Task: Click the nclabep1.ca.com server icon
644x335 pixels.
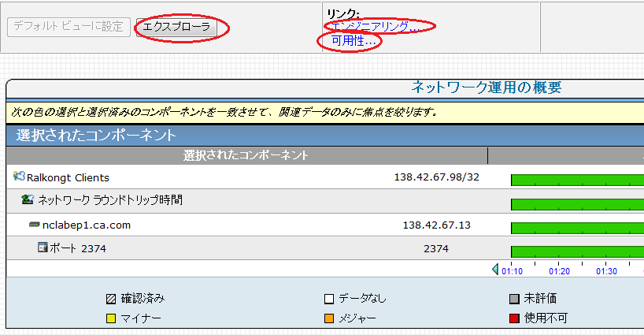Action: (x=35, y=225)
